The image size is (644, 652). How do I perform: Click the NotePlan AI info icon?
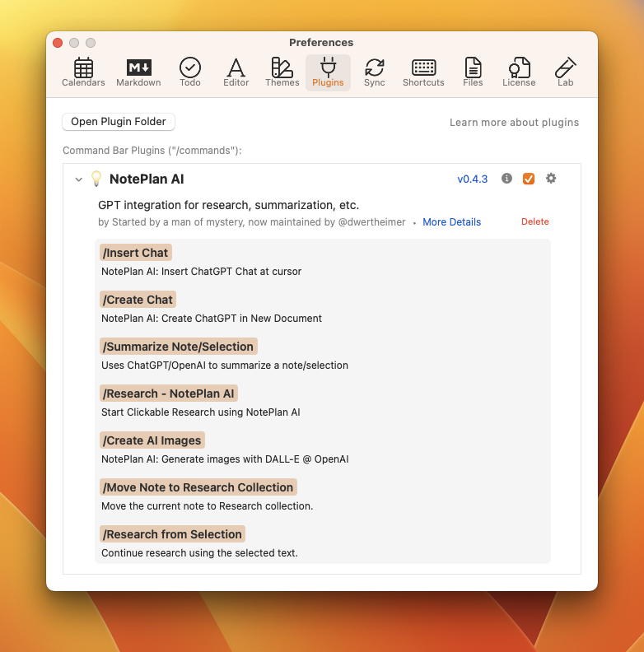(506, 179)
